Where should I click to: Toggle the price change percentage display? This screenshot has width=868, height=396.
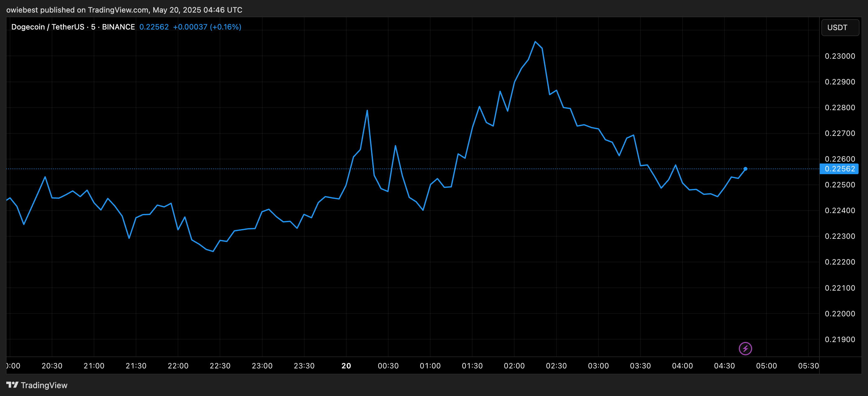click(x=226, y=27)
